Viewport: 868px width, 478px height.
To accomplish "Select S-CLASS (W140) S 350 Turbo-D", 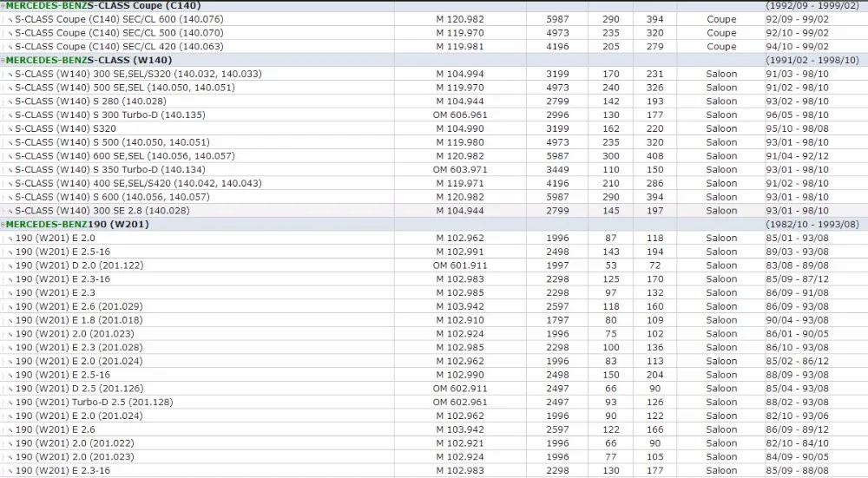I will tap(110, 170).
